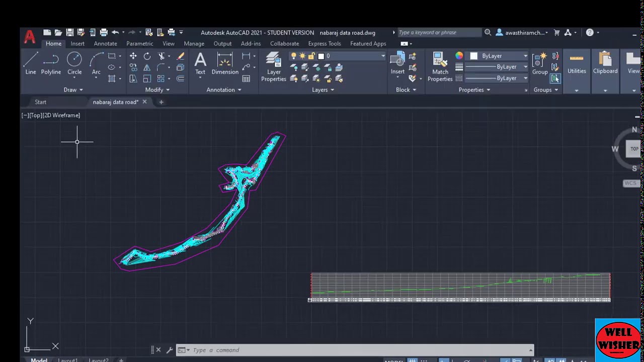The height and width of the screenshot is (362, 644).
Task: Select the Hatch tool
Action: point(112,78)
